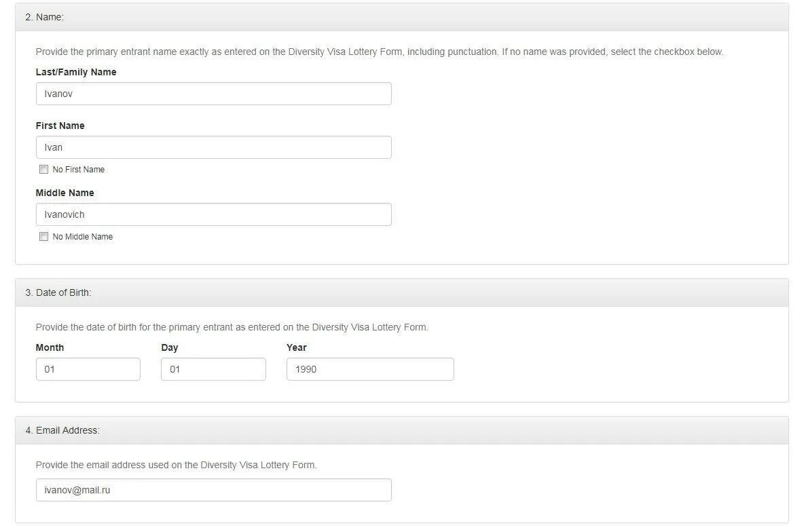
Task: Click the Day field for date of birth
Action: [213, 369]
